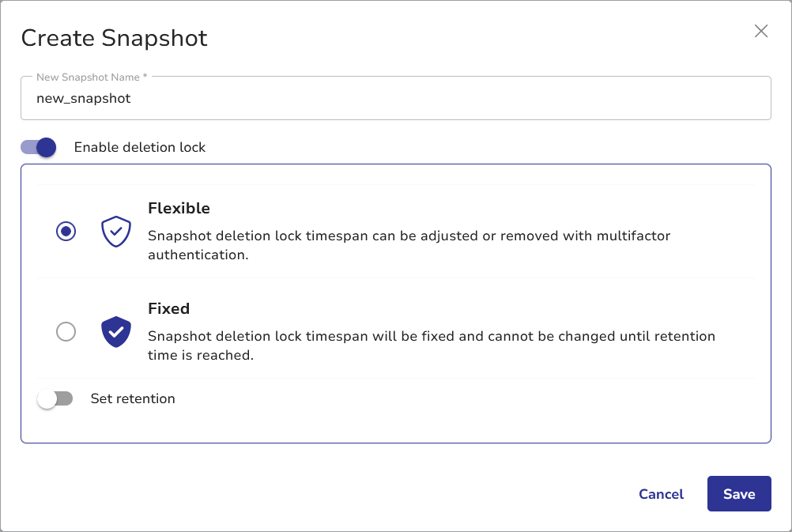Screen dimensions: 792x532
Task: Close the Create Snapshot dialog
Action: 761,31
